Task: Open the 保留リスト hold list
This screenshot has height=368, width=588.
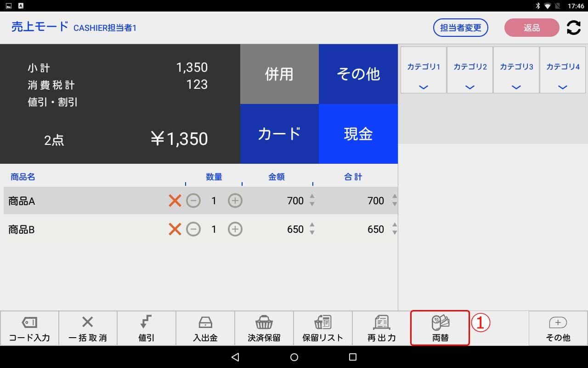Action: (323, 328)
